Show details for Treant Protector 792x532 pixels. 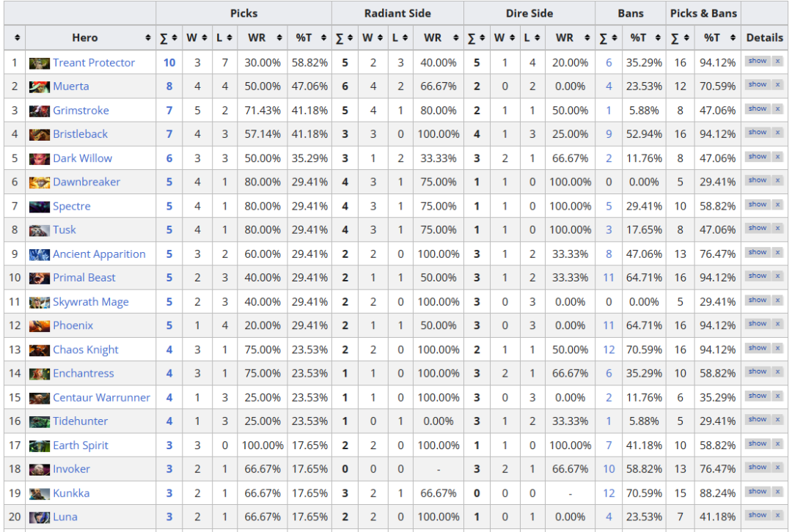tap(757, 61)
